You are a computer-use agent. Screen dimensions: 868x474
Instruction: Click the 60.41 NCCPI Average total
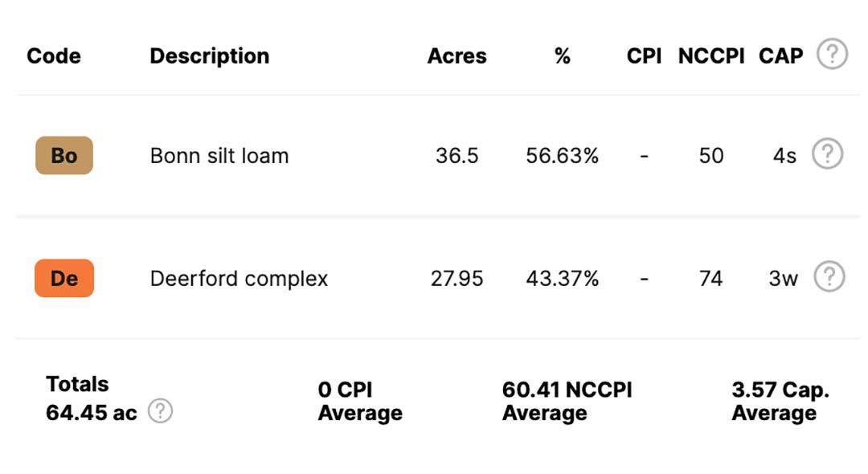coord(567,401)
